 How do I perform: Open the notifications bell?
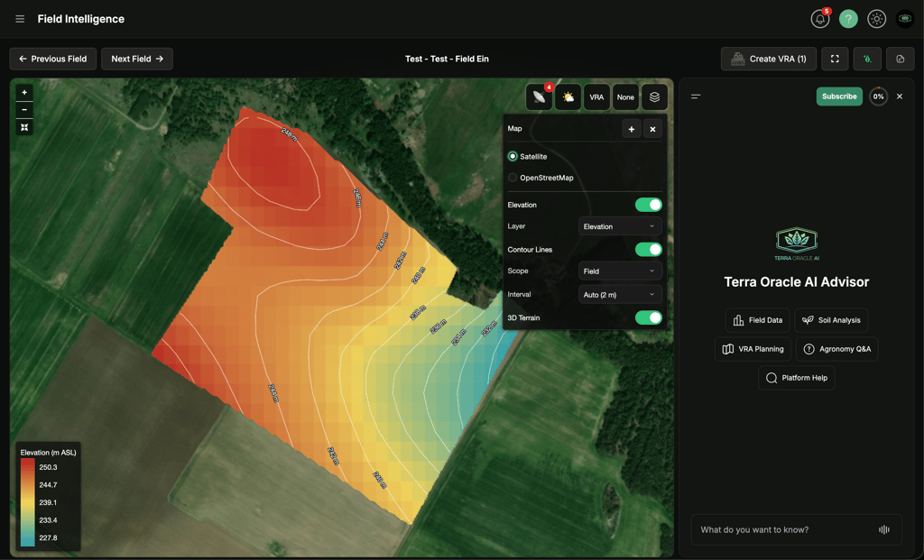819,19
